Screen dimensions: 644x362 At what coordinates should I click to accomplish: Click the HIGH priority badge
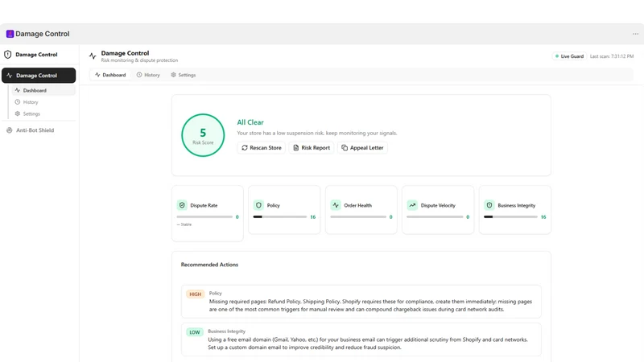(195, 294)
